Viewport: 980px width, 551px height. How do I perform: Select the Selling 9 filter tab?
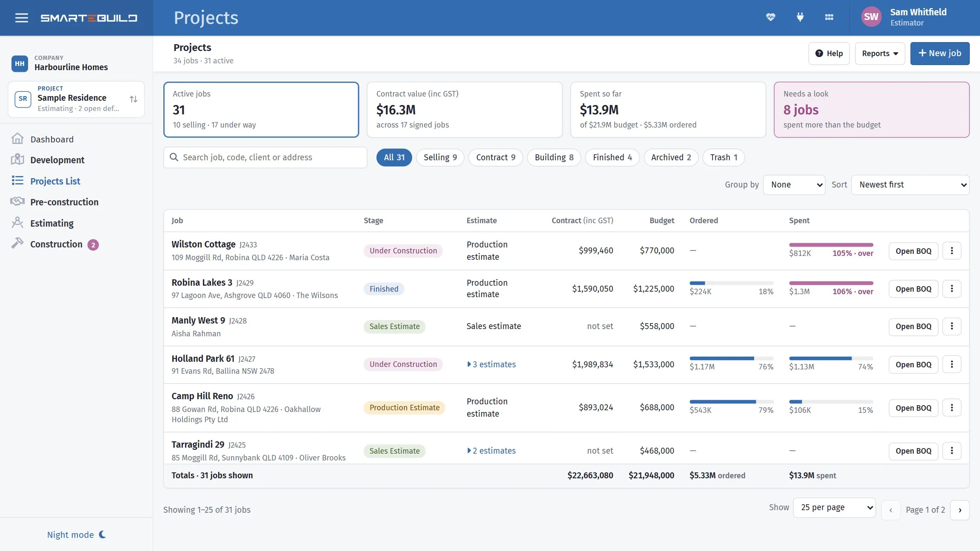(x=440, y=157)
